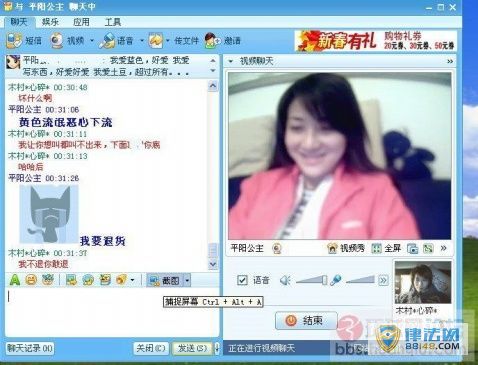Click the 发送(S) send button
Image resolution: width=478 pixels, height=365 pixels.
point(192,348)
